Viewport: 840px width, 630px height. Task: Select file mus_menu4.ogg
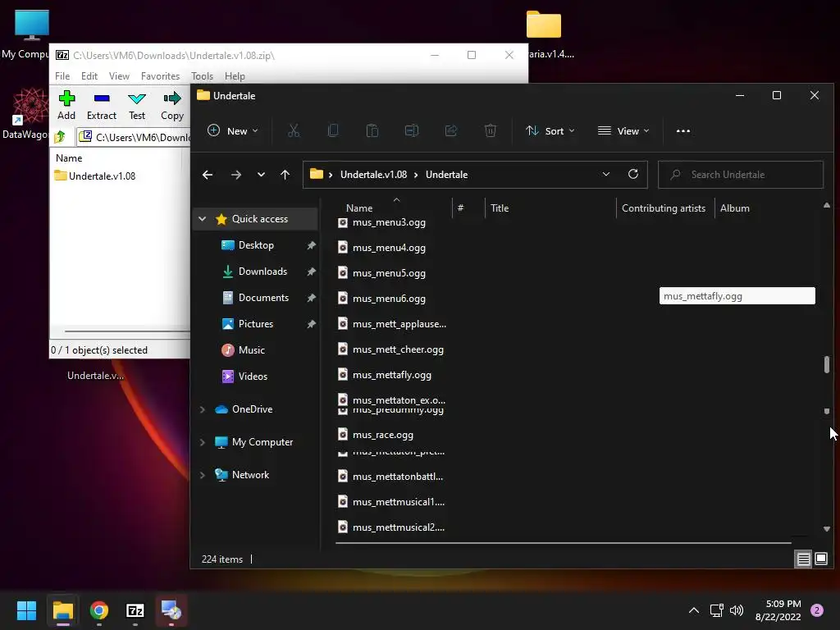point(389,248)
